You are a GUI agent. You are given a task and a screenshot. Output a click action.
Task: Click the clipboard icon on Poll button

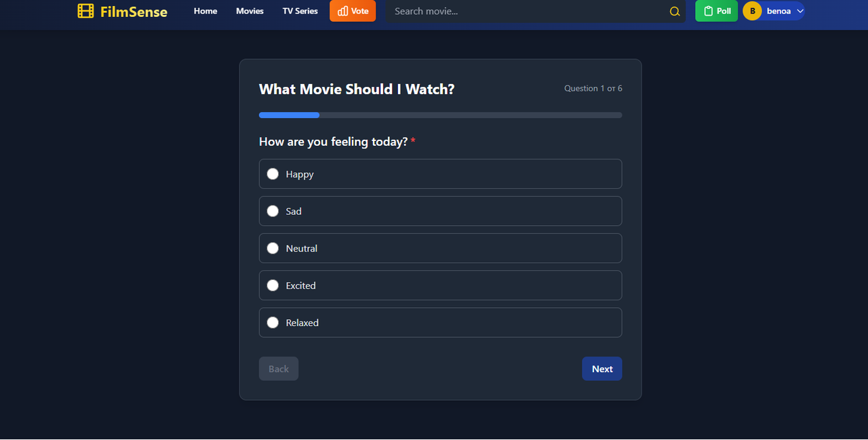coord(709,12)
